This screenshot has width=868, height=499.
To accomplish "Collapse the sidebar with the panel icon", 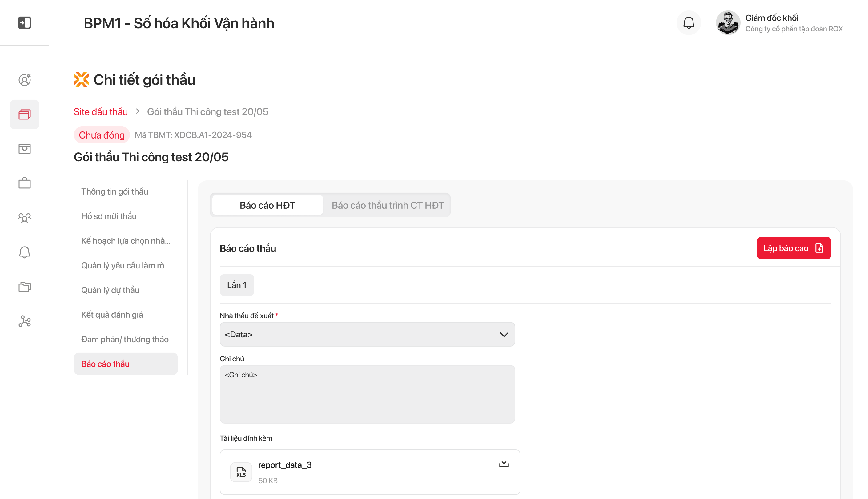I will pos(24,23).
